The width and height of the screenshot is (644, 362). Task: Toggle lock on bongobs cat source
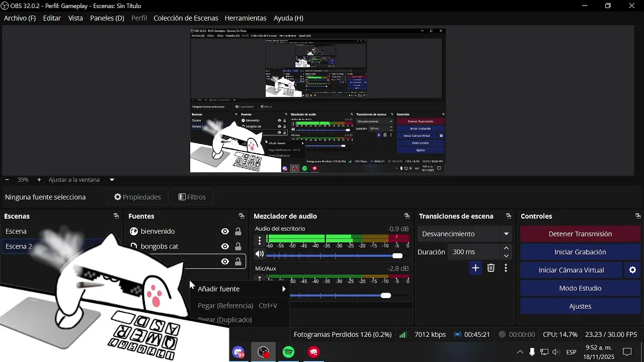pos(238,246)
